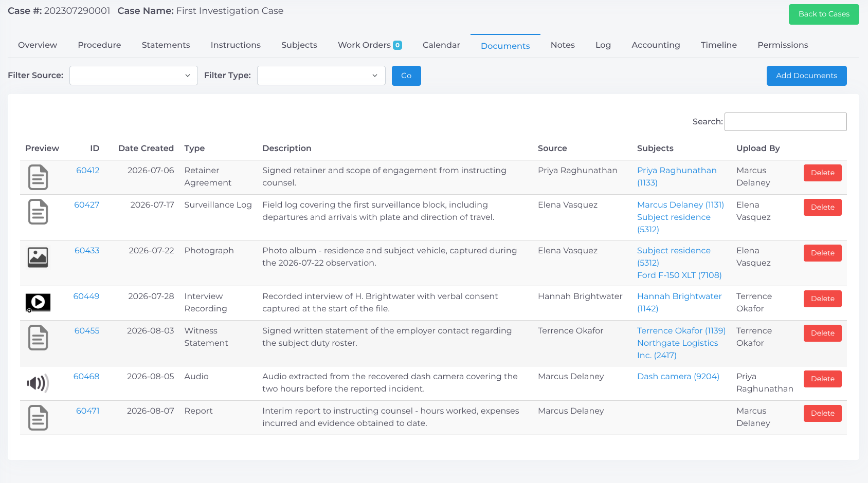This screenshot has width=868, height=483.
Task: Open Witness Statement document preview icon
Action: [x=38, y=338]
